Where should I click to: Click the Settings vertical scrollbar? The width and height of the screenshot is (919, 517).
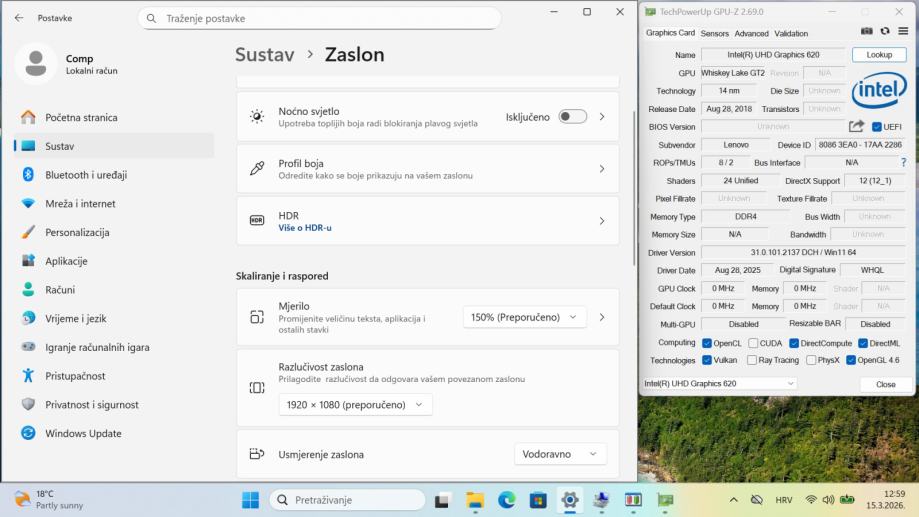tap(634, 188)
